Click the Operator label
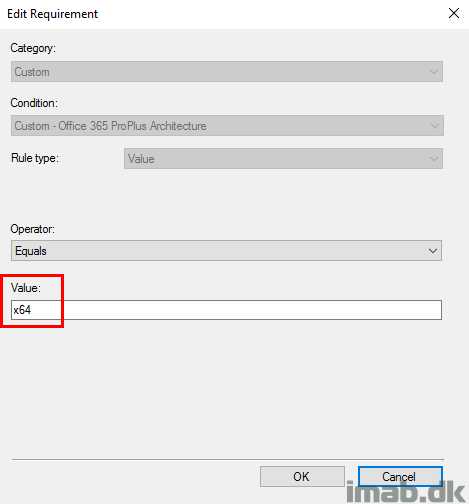The width and height of the screenshot is (469, 504). tap(32, 229)
